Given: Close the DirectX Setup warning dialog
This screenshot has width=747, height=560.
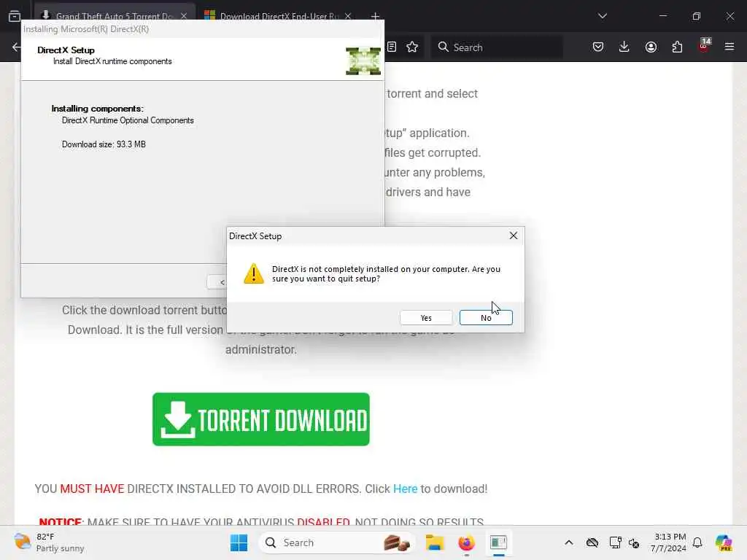Looking at the screenshot, I should [x=513, y=236].
